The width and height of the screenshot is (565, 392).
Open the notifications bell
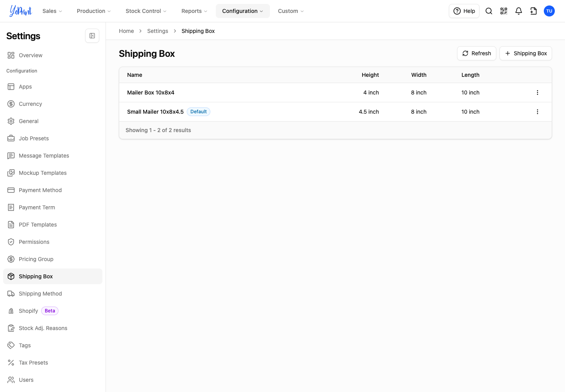tap(519, 11)
